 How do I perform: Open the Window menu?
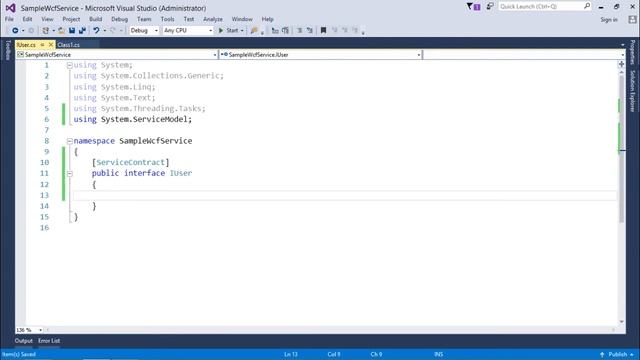[242, 19]
